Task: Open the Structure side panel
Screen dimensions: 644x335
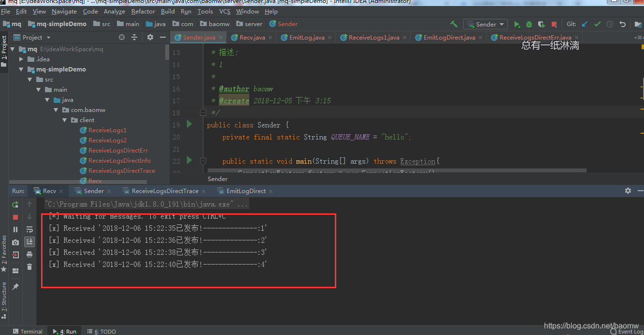Action: 4,299
